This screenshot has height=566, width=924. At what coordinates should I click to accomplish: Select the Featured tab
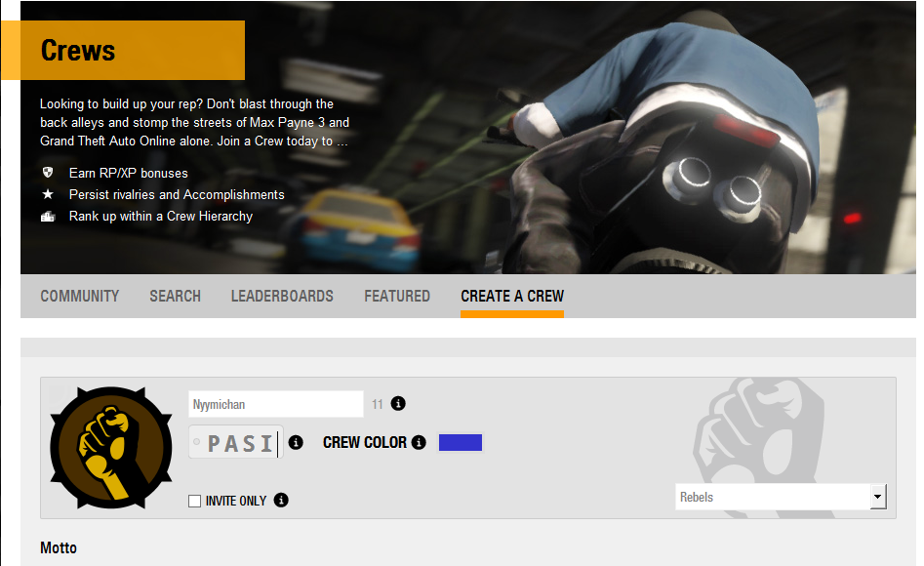point(397,296)
